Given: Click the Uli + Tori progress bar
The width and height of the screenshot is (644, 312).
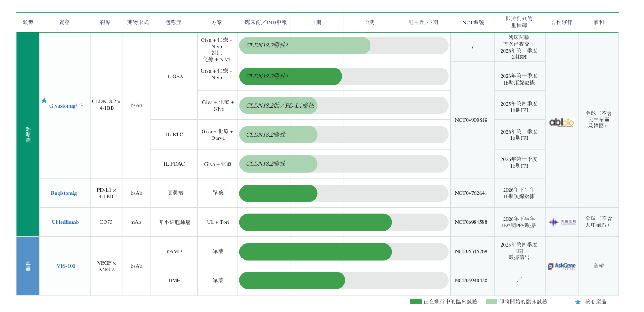Looking at the screenshot, I should point(315,222).
